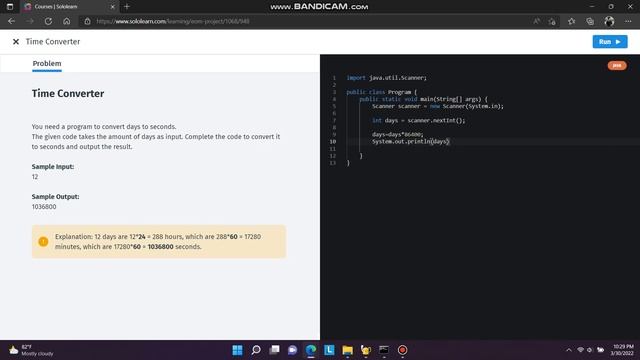
Task: Click the Explanation info icon
Action: click(43, 242)
